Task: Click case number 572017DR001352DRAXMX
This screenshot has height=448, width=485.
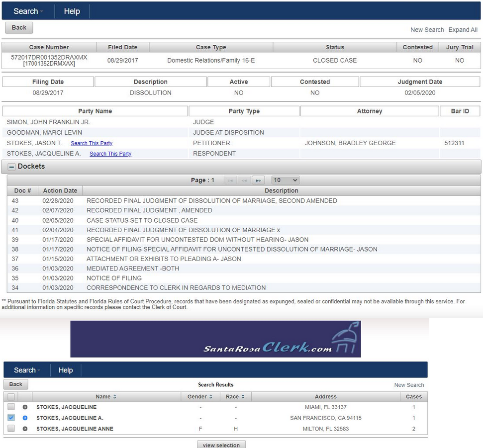Action: 49,58
